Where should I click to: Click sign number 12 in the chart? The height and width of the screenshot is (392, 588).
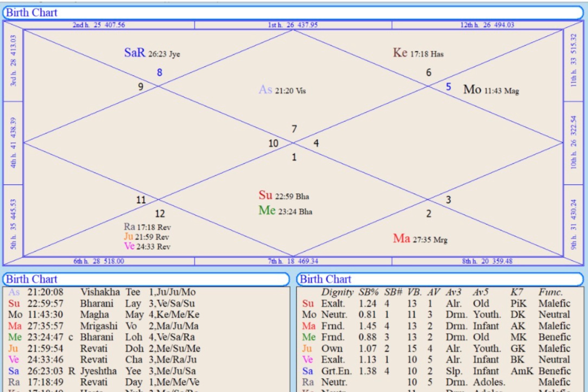coord(160,214)
